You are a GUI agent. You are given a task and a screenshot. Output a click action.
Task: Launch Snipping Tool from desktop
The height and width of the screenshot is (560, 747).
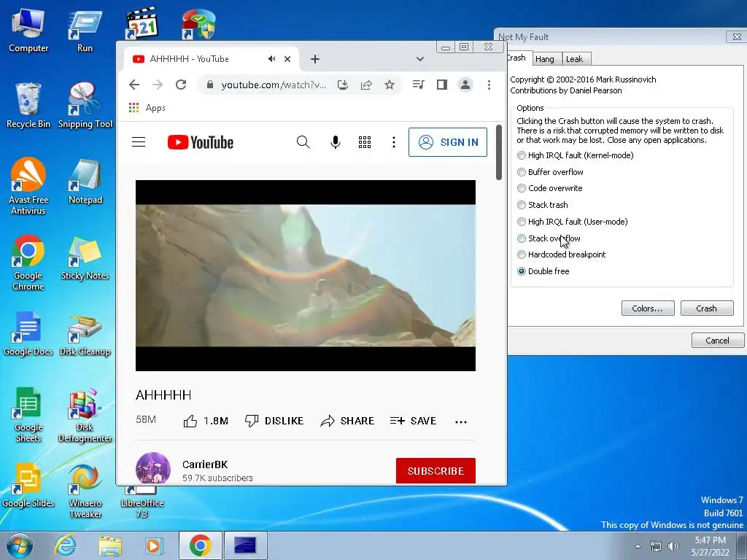pos(85,106)
